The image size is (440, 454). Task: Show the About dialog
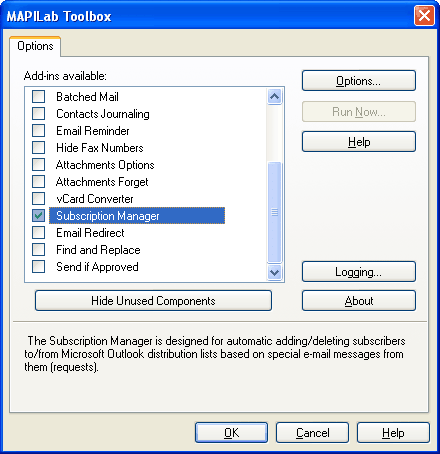point(359,301)
